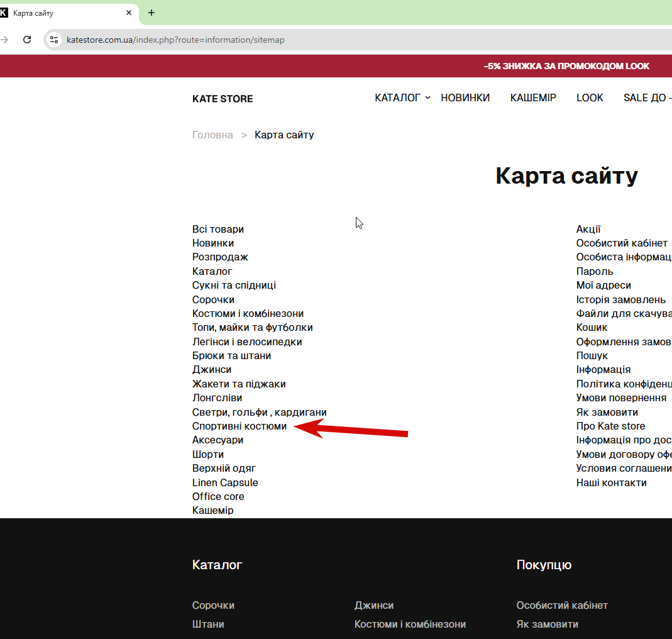672x639 pixels.
Task: Open Топи, майки та футболки link
Action: coord(253,328)
